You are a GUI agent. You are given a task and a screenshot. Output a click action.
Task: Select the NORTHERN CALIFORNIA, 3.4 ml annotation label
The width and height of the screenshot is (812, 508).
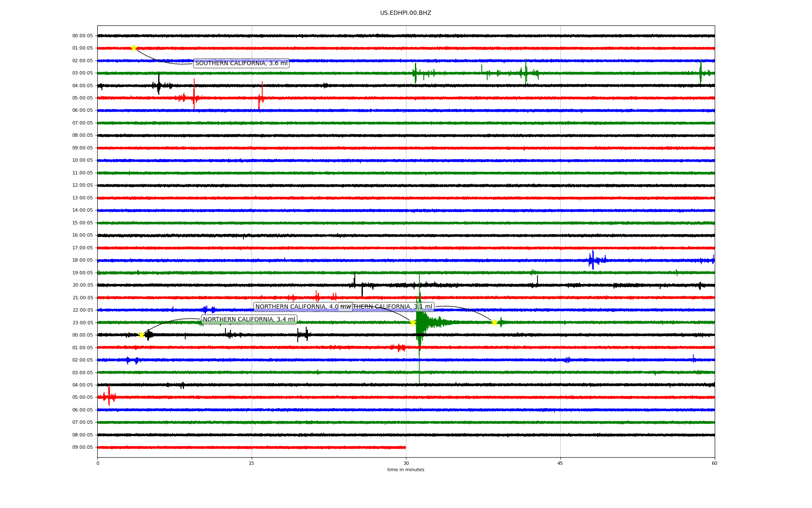[249, 319]
